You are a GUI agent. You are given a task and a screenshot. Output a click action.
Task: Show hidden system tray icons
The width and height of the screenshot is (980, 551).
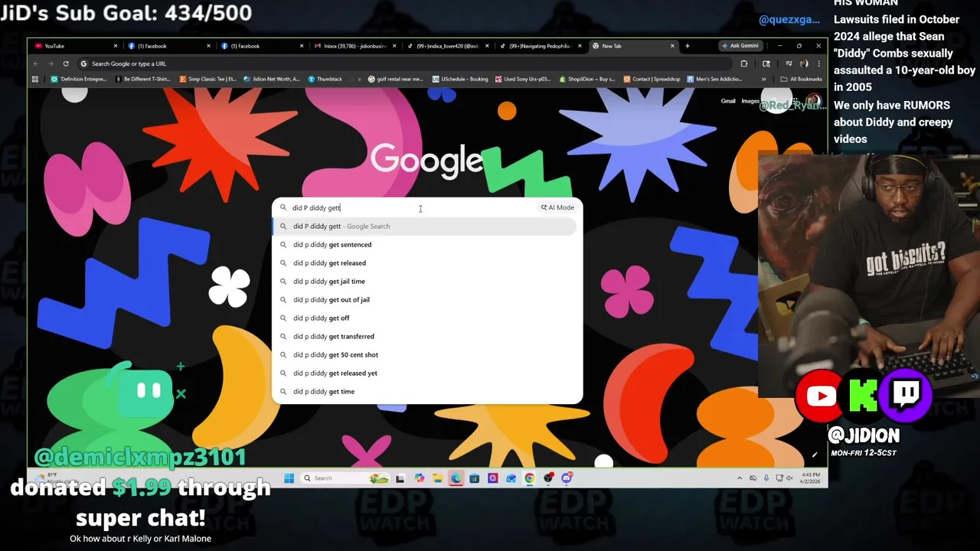[x=739, y=478]
